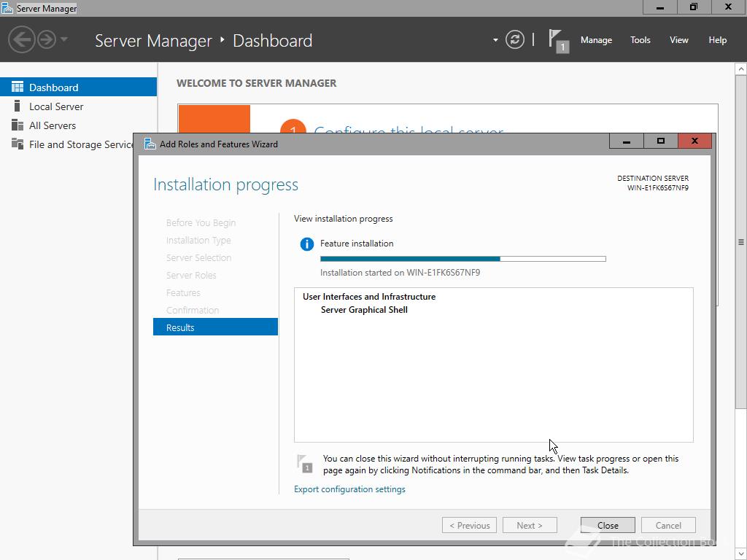Click the File and Storage Services icon
This screenshot has width=747, height=560.
[18, 144]
